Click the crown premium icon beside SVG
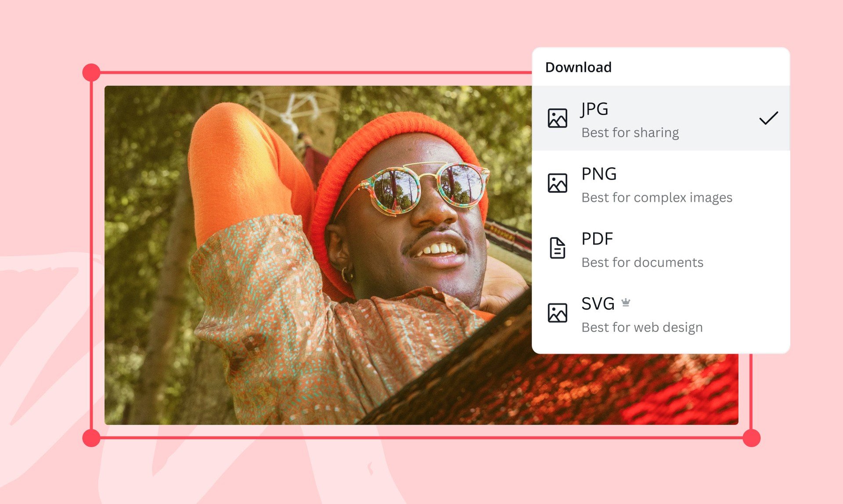Screen dimensions: 843x504 coord(626,302)
